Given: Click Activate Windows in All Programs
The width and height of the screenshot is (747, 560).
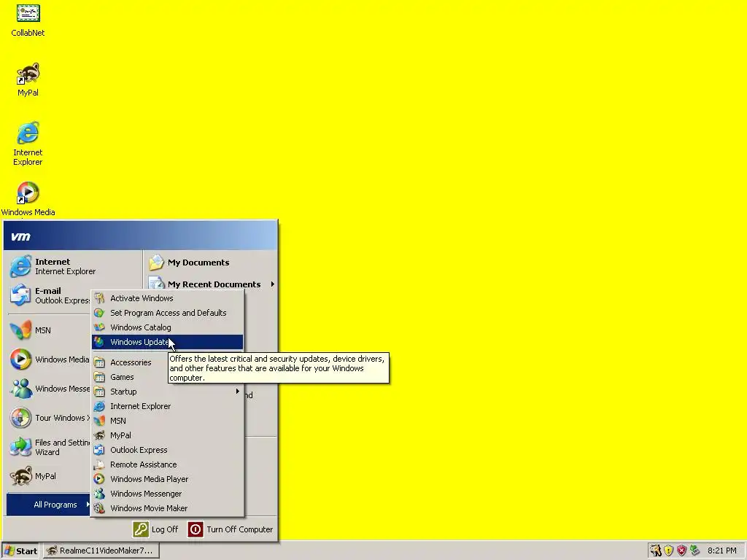Looking at the screenshot, I should click(167, 298).
